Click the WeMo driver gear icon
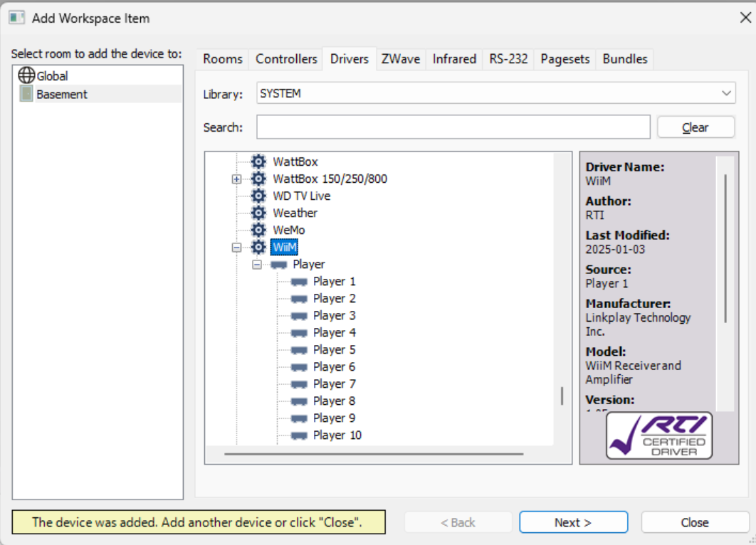This screenshot has height=545, width=756. coord(259,230)
